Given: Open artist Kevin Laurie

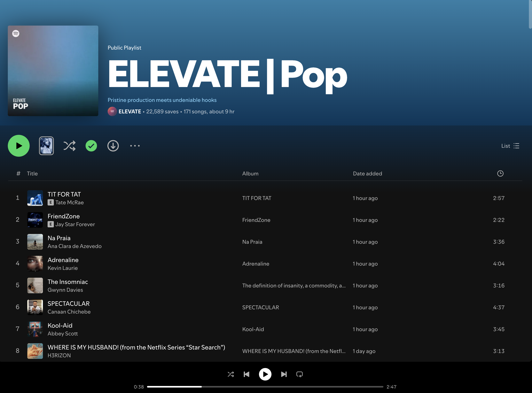Looking at the screenshot, I should (63, 268).
